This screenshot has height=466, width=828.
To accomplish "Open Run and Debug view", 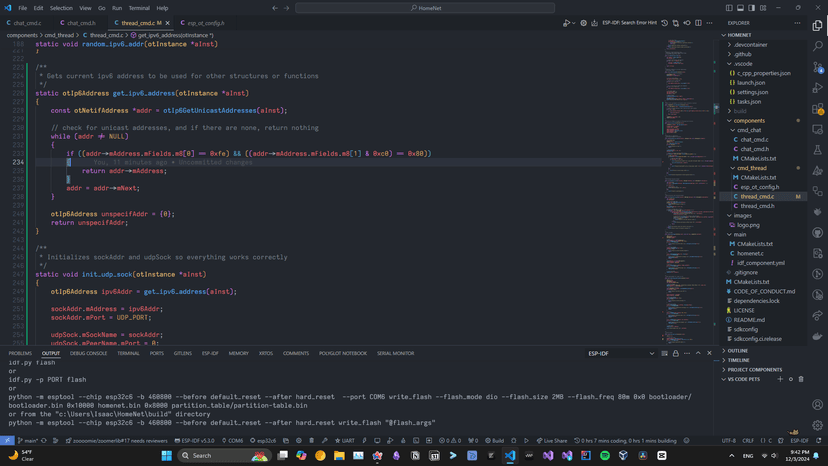I will point(817,88).
